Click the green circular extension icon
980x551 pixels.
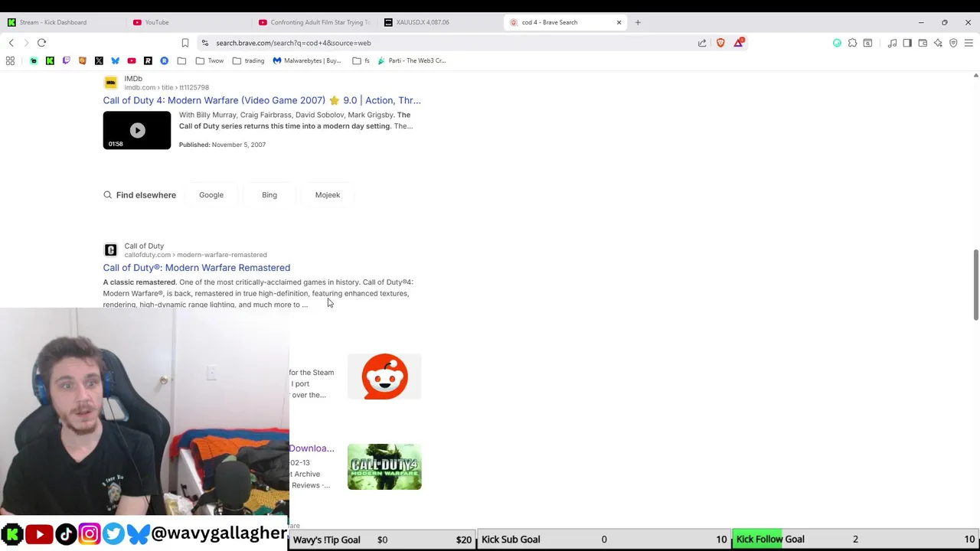(837, 43)
